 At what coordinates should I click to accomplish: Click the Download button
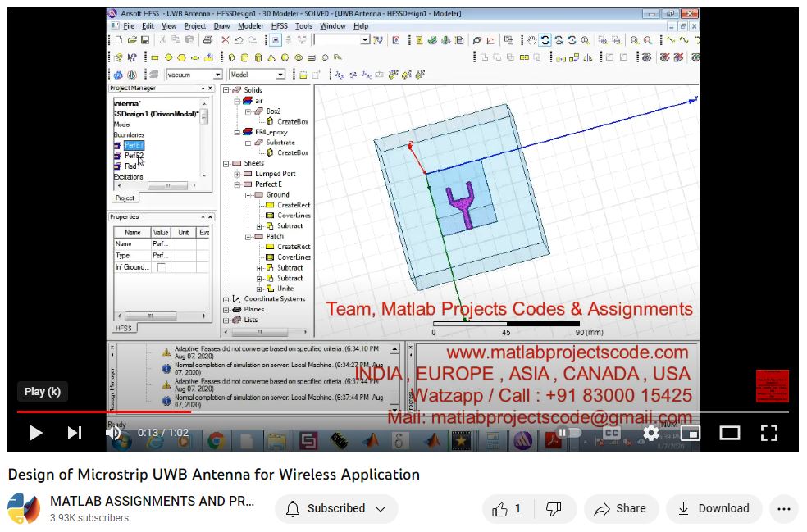[714, 509]
